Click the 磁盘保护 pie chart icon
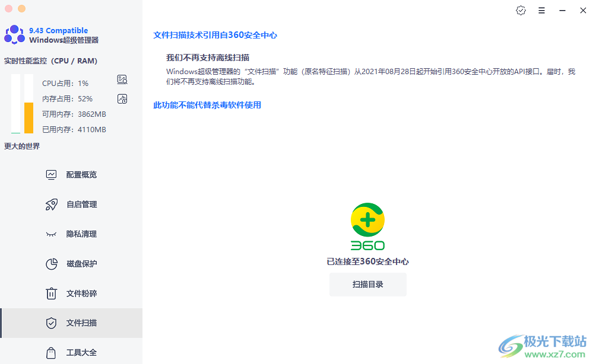 (x=52, y=264)
